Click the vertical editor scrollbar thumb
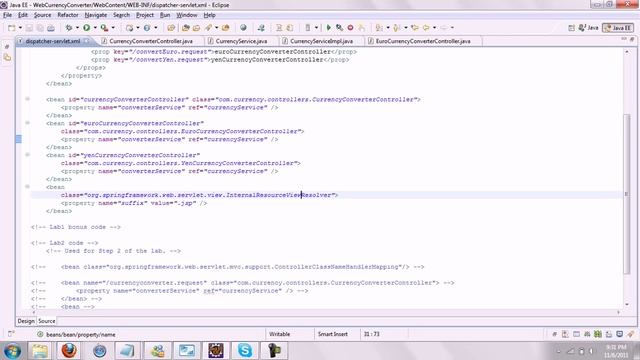The height and width of the screenshot is (360, 640). [x=627, y=194]
